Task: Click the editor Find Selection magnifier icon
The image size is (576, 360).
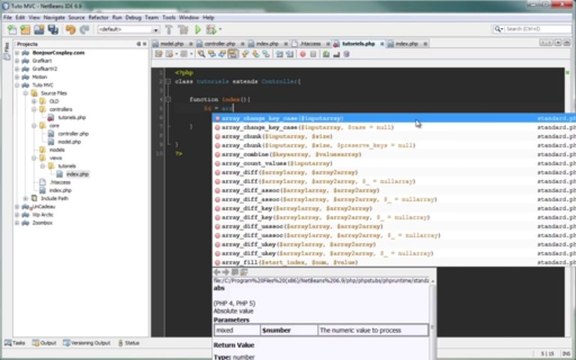Action: click(201, 54)
